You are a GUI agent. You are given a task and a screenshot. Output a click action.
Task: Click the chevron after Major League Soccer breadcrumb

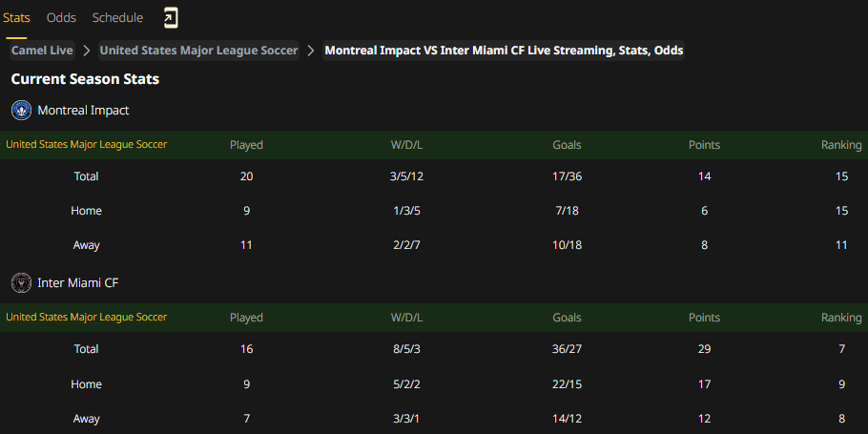[x=311, y=51]
